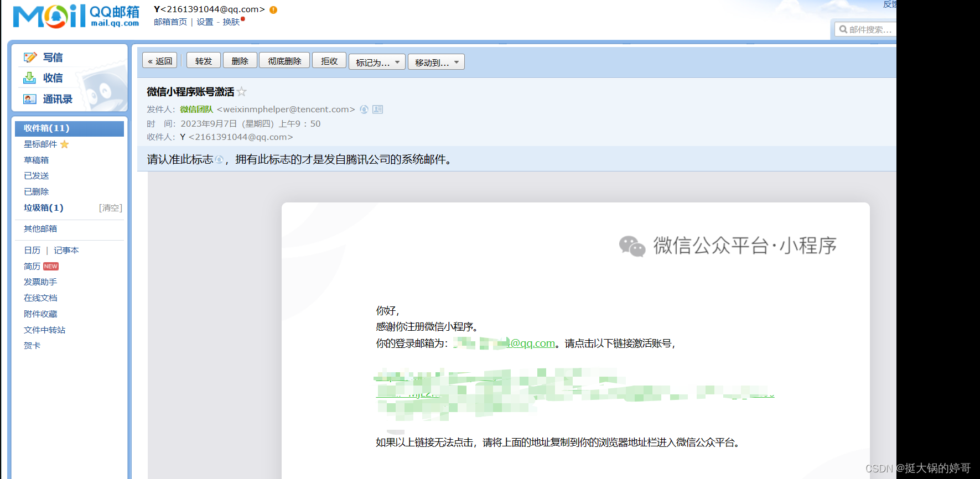Viewport: 980px width, 479px height.
Task: Click the QQ Mail logo
Action: coord(76,16)
